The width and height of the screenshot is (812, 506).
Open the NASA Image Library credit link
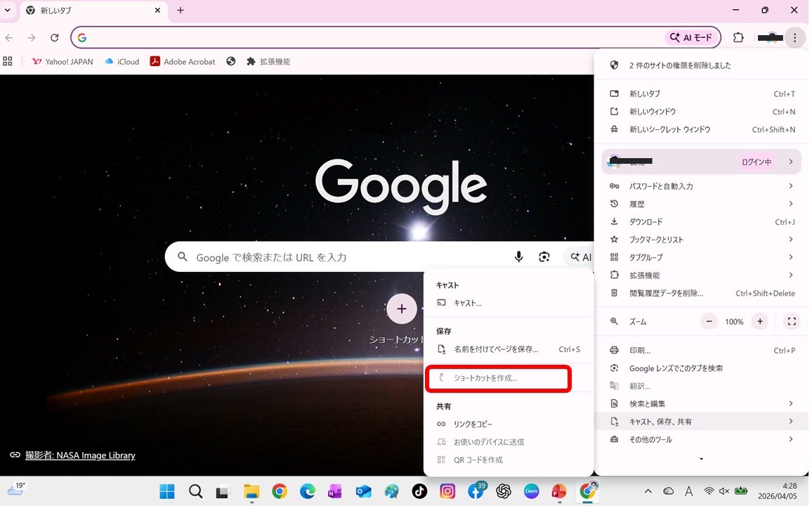coord(80,455)
